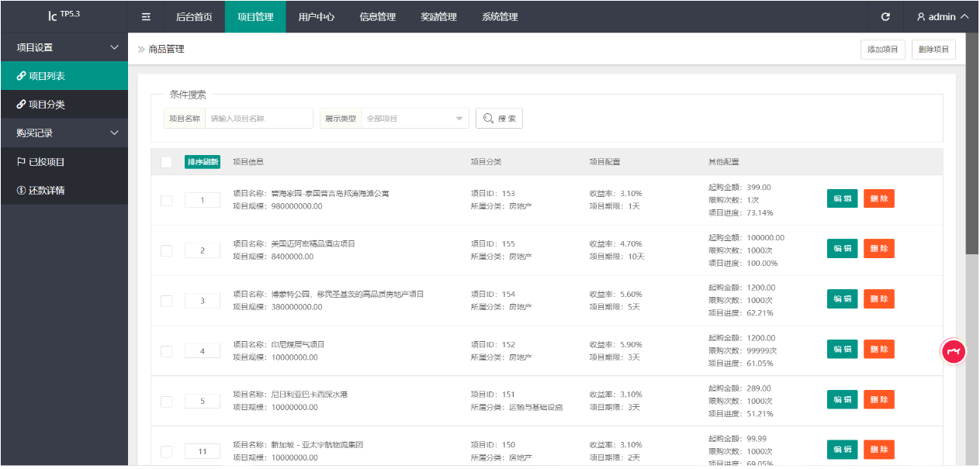
Task: Toggle the select-all checkbox in table header
Action: (x=166, y=162)
